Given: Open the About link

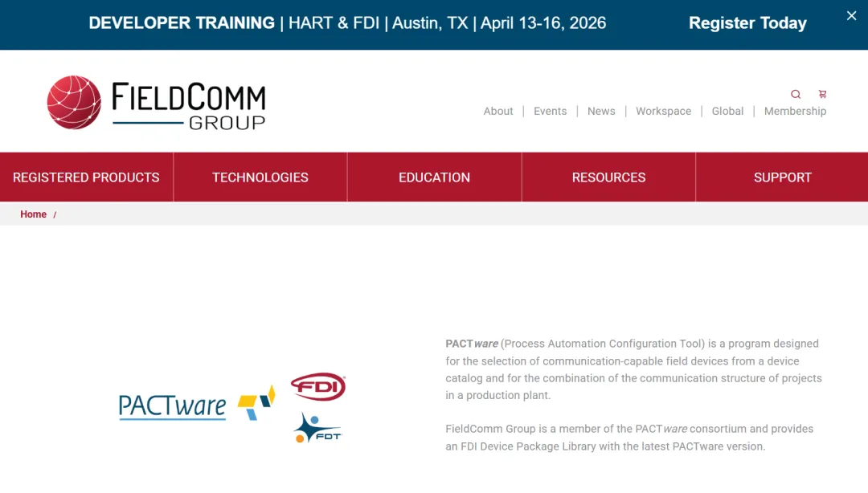Looking at the screenshot, I should [498, 112].
